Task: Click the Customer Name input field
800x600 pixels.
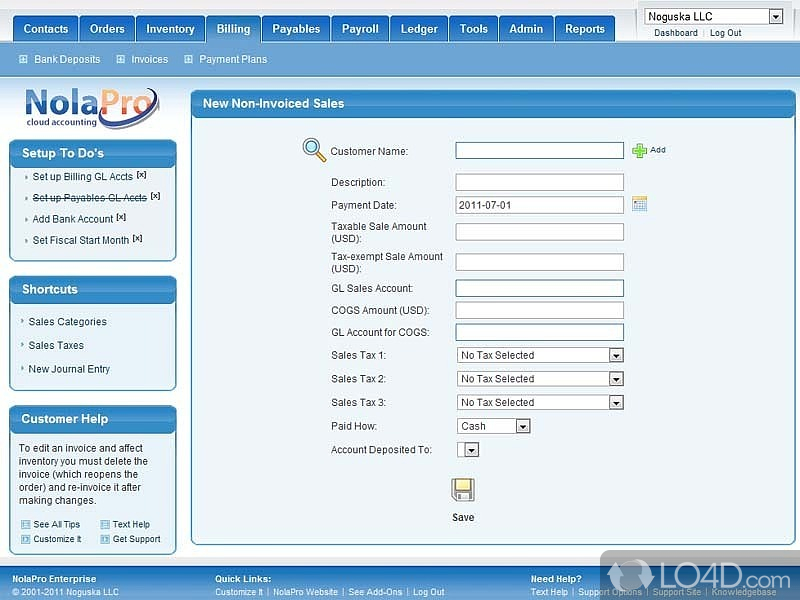Action: (539, 151)
